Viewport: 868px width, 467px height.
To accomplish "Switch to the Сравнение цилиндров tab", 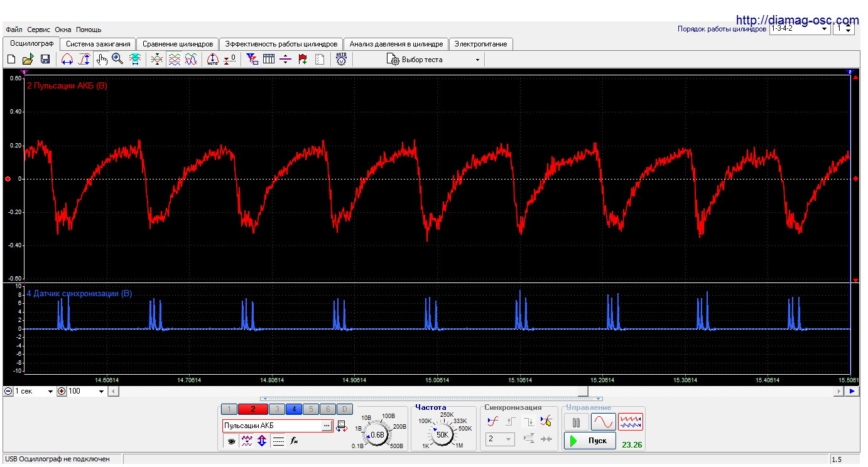I will coord(178,44).
